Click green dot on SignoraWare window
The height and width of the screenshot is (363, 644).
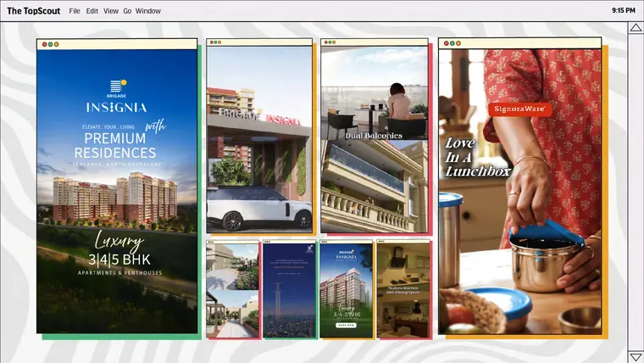point(452,43)
